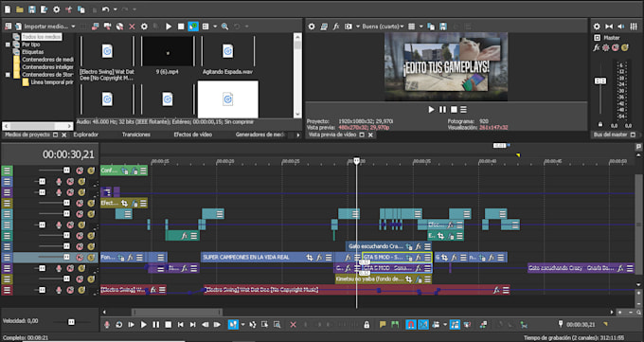Open the undo history dropdown arrow
This screenshot has height=342, width=644.
point(115,9)
